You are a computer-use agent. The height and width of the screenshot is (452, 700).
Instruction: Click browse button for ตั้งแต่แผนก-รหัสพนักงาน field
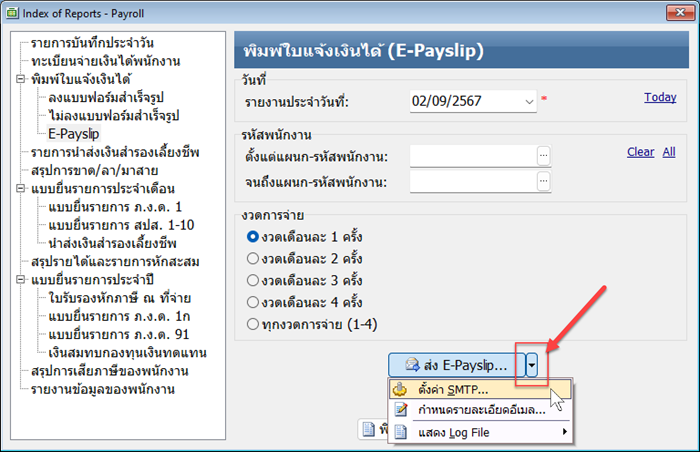pos(543,155)
